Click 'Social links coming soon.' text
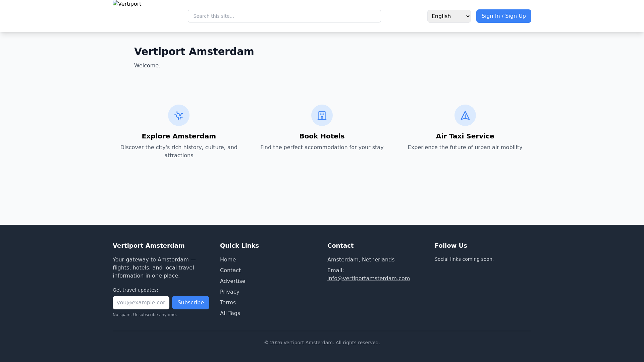The image size is (644, 362). point(464,259)
